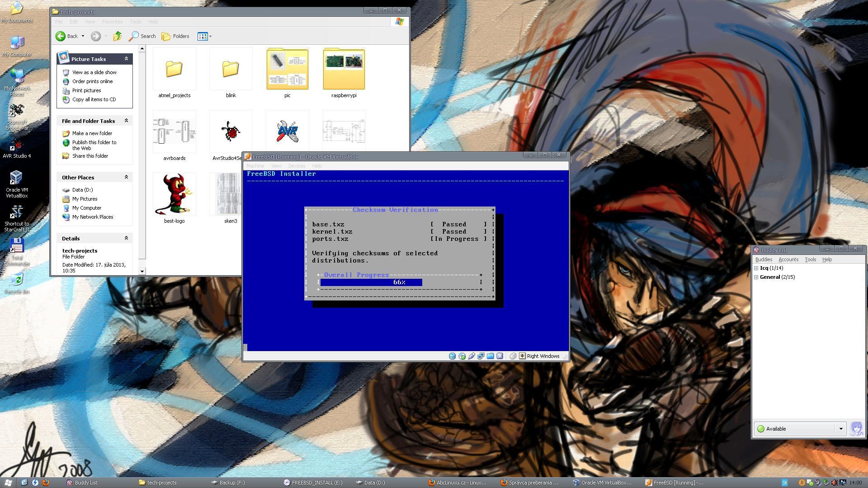Open the View menu in VirtualBox window
Screen dimensions: 868x488
tap(276, 166)
